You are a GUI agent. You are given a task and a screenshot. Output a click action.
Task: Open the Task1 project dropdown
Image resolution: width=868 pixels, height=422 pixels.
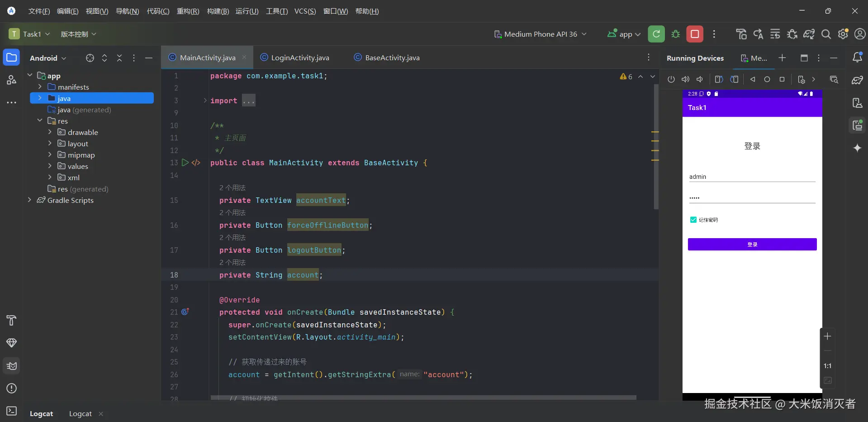(30, 34)
